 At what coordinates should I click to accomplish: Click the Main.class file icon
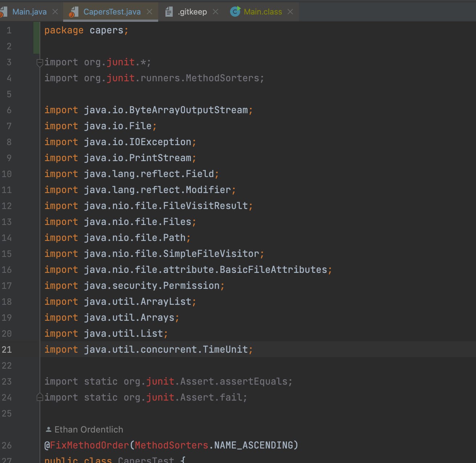pos(235,12)
